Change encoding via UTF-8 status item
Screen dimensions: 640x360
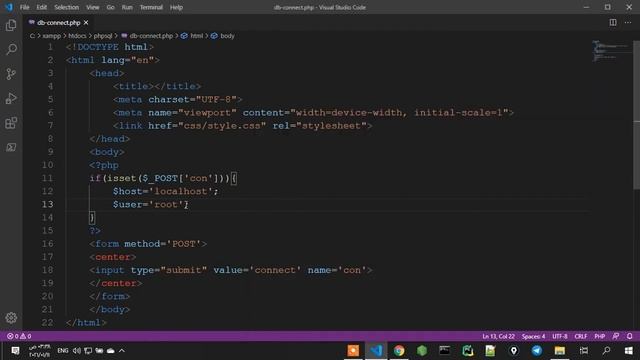point(560,336)
